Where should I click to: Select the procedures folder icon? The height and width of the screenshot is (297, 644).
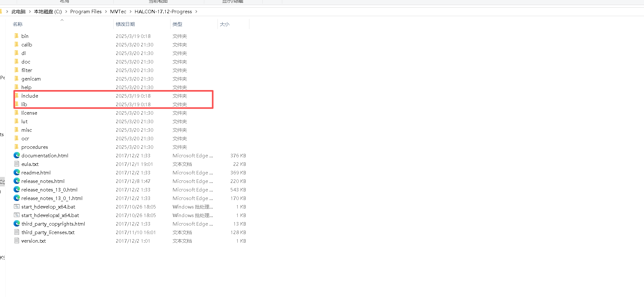pyautogui.click(x=16, y=147)
